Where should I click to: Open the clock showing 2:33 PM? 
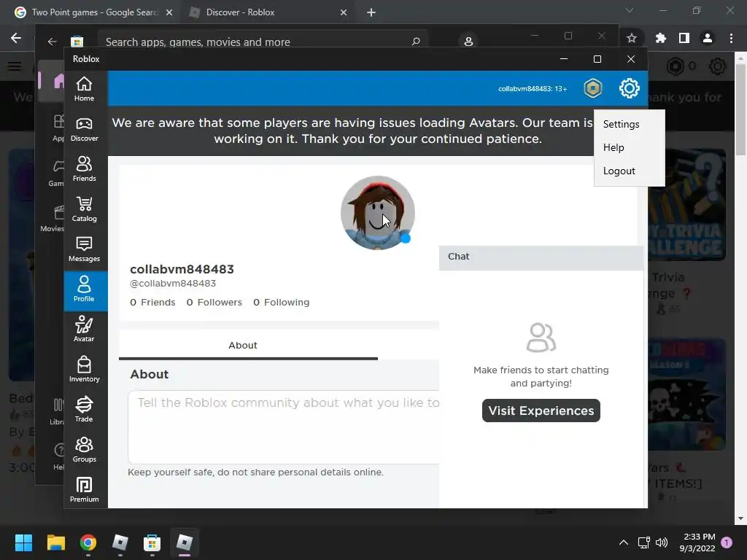pyautogui.click(x=697, y=542)
